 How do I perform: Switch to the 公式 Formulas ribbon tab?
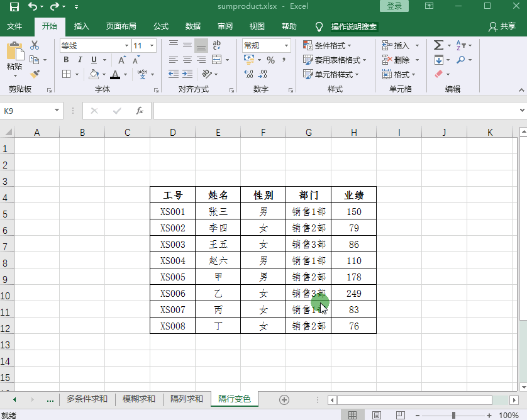coord(161,26)
